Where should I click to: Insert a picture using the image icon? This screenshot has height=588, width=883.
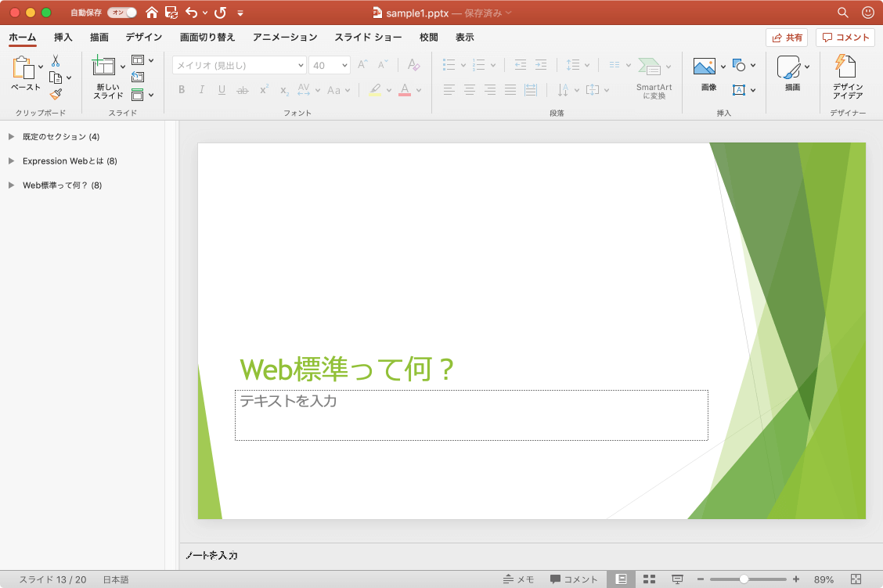click(x=704, y=67)
